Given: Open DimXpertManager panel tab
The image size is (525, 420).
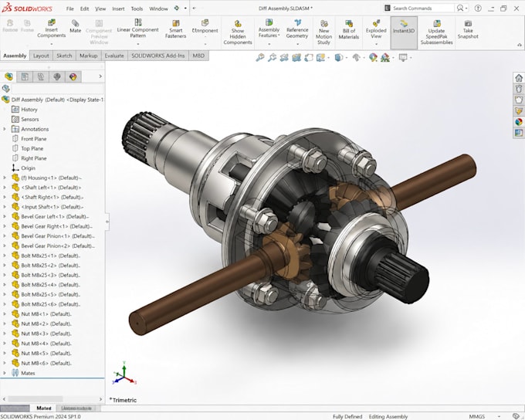Looking at the screenshot, I should click(57, 76).
